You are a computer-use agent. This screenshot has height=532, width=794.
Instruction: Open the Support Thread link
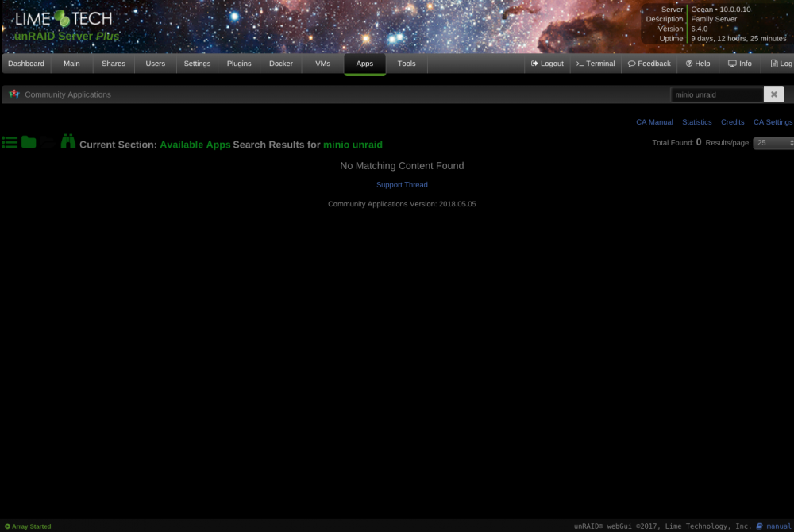(402, 185)
